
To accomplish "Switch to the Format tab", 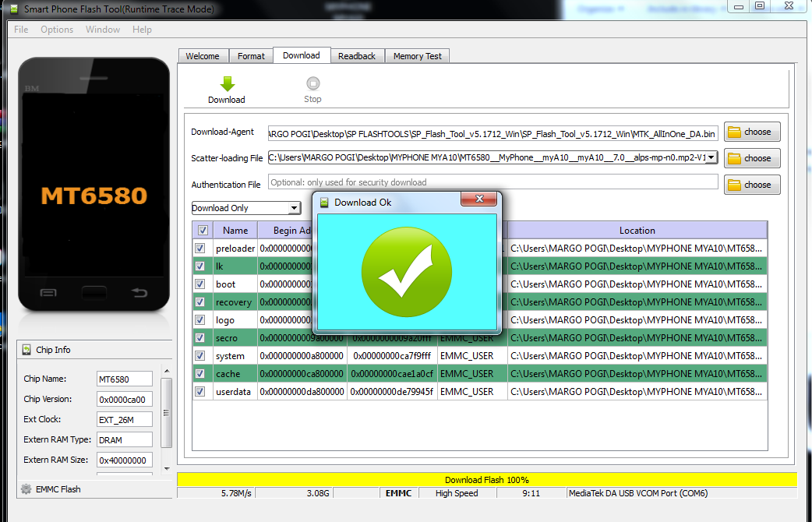I will pyautogui.click(x=251, y=56).
